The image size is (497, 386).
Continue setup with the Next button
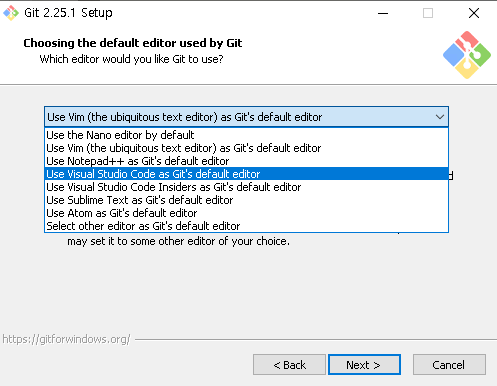click(364, 365)
